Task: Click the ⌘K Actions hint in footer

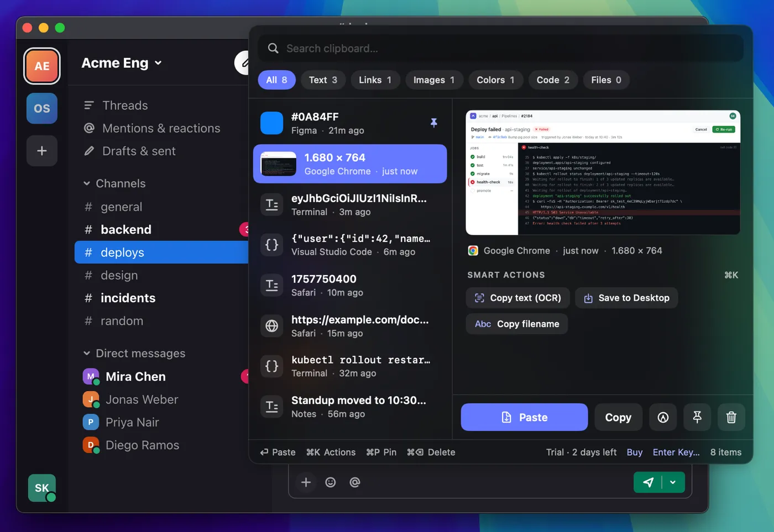Action: [331, 452]
